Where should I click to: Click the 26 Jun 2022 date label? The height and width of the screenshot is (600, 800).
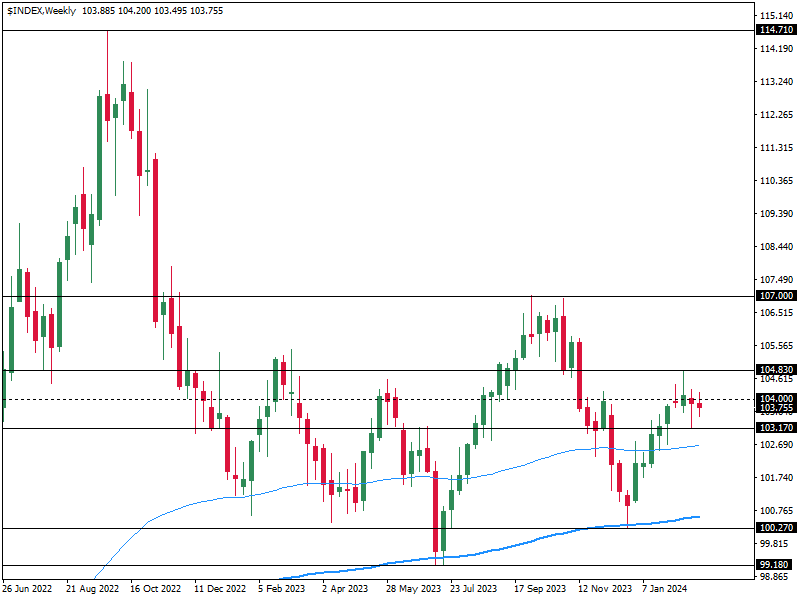click(27, 589)
